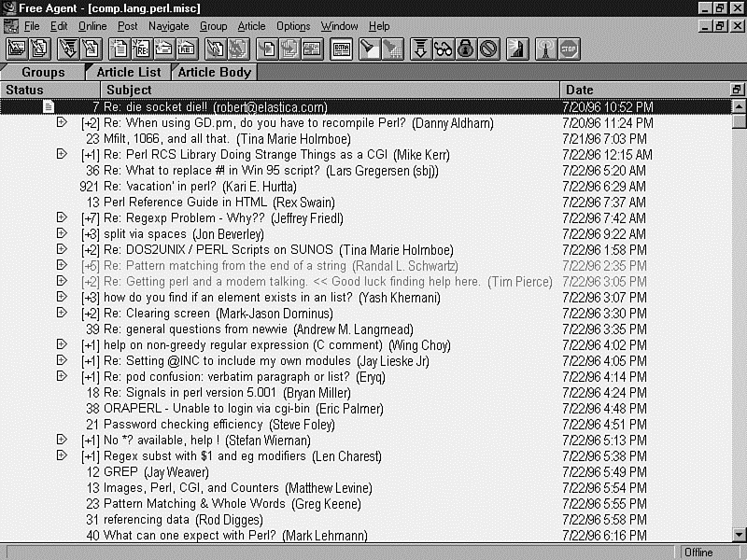Screen dimensions: 747x560
Task: Expand the 'DOS2UNIX / PERL Scripts' thread arrow
Action: point(62,249)
